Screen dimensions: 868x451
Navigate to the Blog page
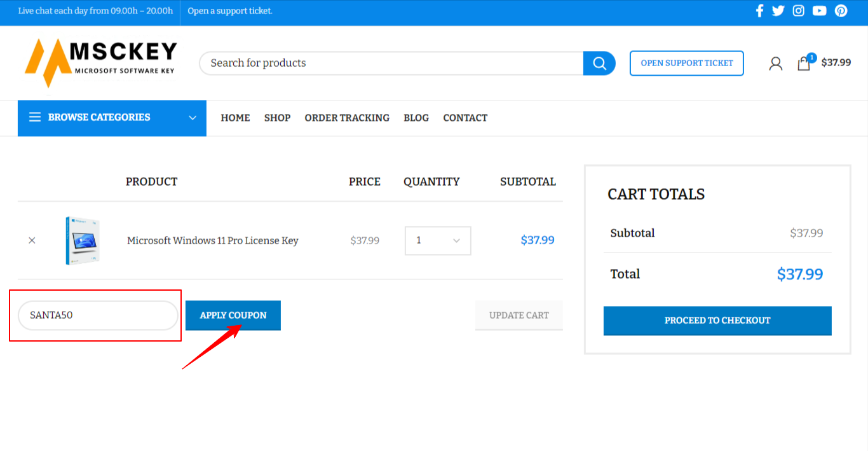pos(416,118)
